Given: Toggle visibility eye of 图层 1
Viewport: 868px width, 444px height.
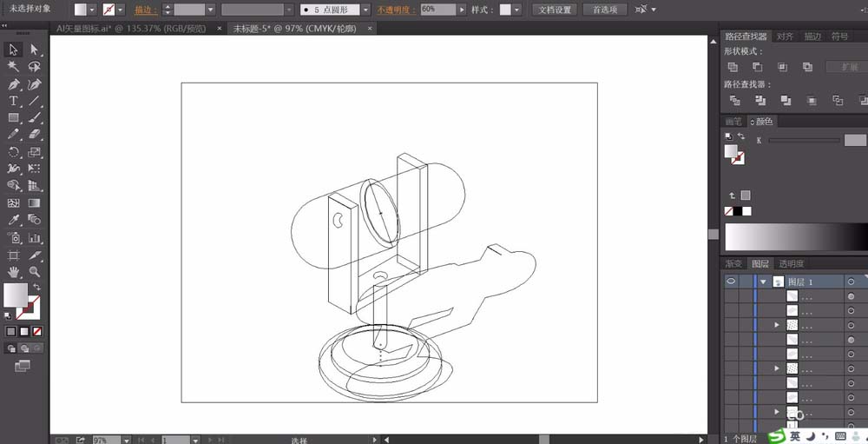Looking at the screenshot, I should coord(731,282).
